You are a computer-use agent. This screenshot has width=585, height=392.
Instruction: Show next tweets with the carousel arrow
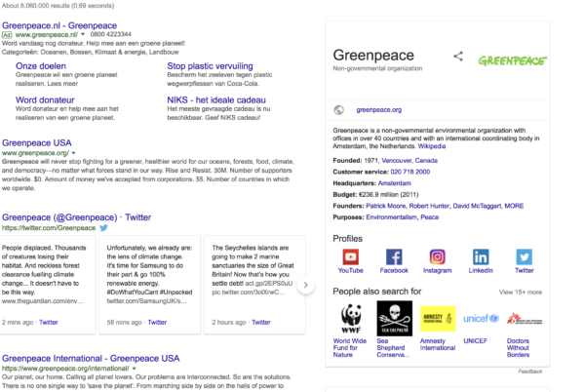click(305, 286)
